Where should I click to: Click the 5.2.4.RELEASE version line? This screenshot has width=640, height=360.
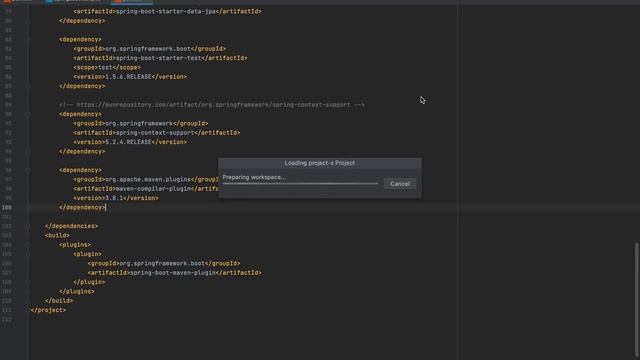coord(130,142)
